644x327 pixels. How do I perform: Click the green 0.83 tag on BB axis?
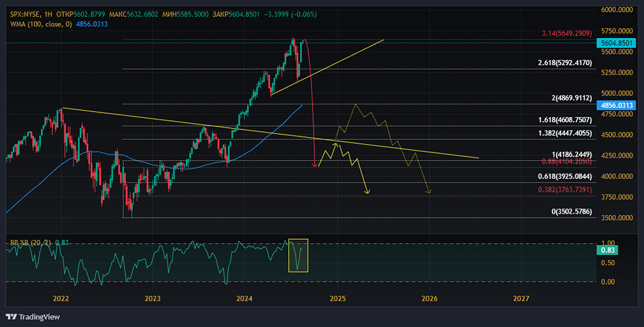(x=607, y=250)
